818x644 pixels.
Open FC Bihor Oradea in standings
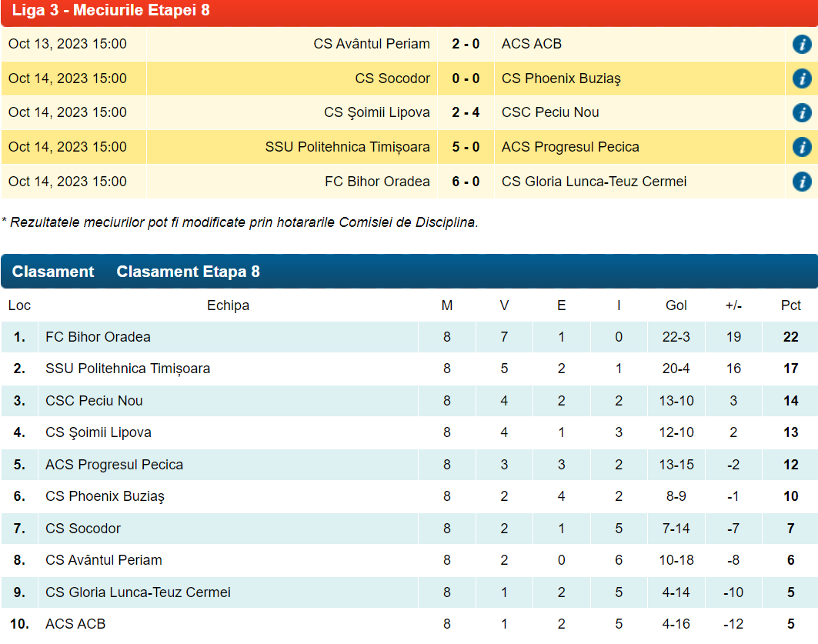(x=98, y=337)
